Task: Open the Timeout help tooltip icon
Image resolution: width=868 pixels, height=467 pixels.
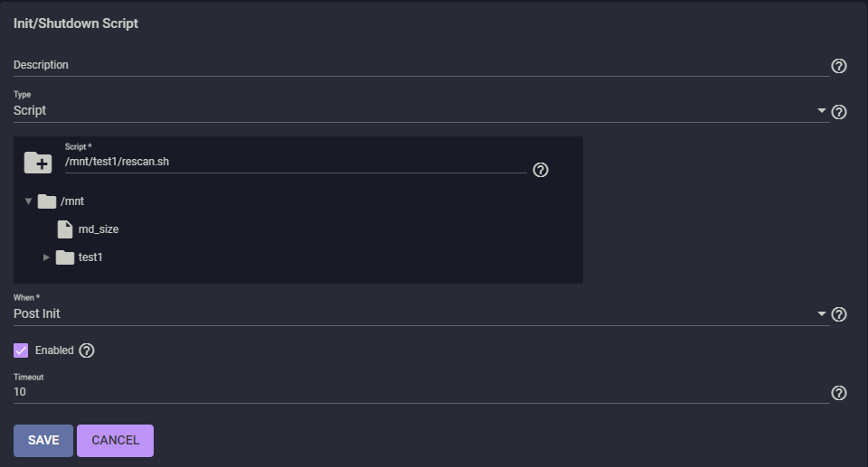Action: (839, 393)
